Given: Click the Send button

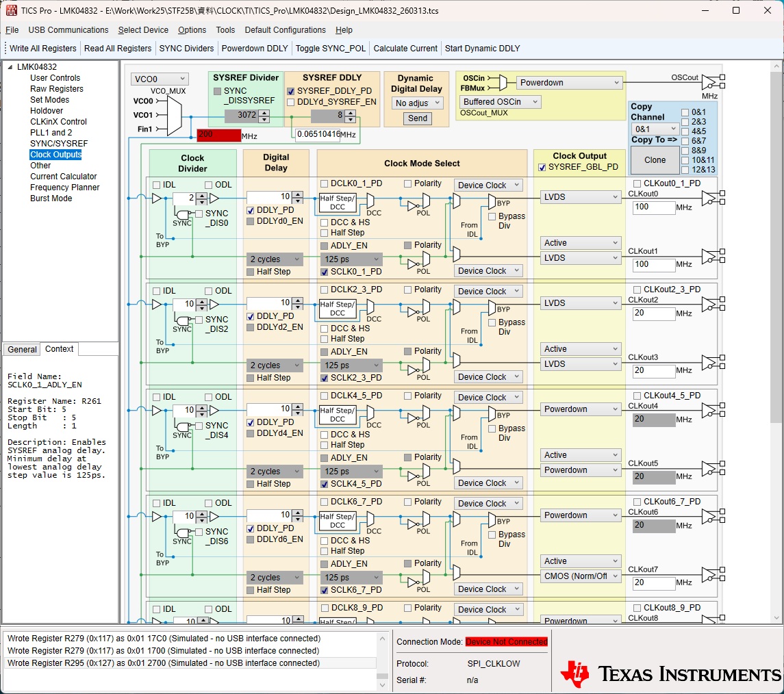Looking at the screenshot, I should (x=418, y=118).
